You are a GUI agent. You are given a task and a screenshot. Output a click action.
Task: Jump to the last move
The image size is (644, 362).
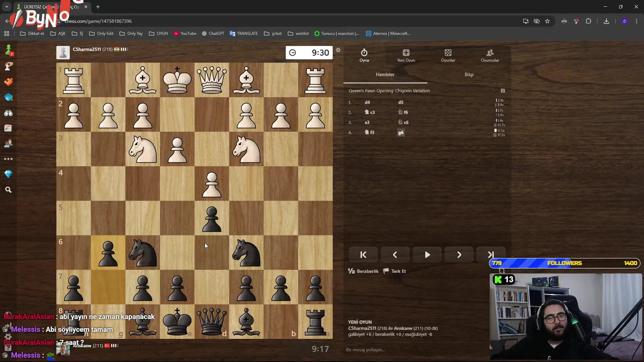click(x=491, y=255)
